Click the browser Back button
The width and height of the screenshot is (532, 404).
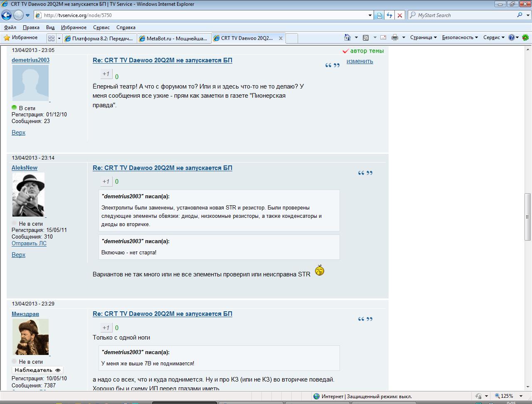tap(6, 15)
